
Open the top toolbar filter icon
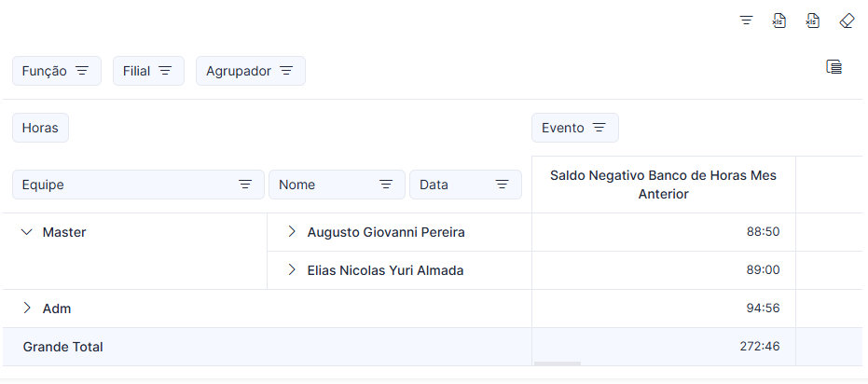tap(746, 21)
